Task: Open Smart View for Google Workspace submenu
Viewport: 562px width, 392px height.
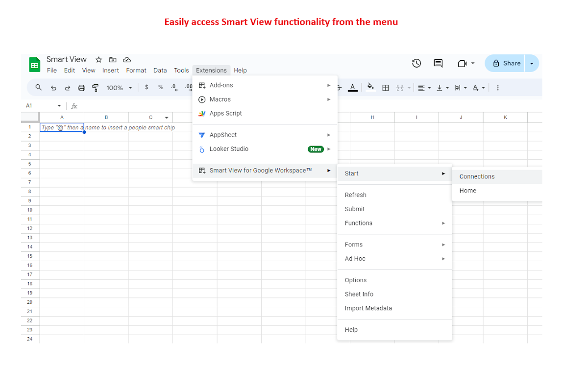Action: (265, 171)
